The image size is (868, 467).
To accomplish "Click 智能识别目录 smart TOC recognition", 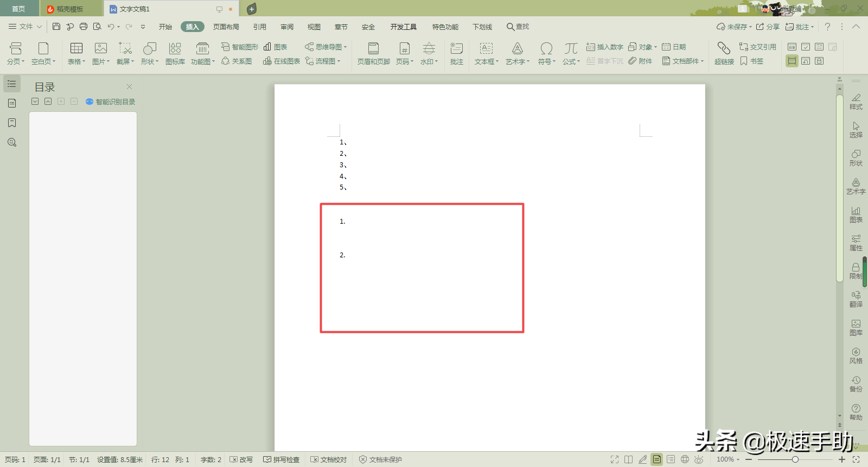I will pos(111,102).
